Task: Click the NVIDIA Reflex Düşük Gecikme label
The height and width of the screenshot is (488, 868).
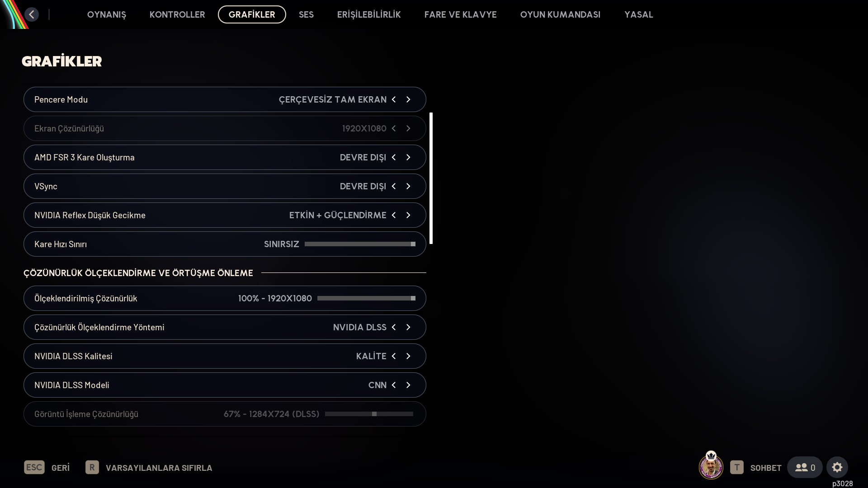Action: point(90,215)
